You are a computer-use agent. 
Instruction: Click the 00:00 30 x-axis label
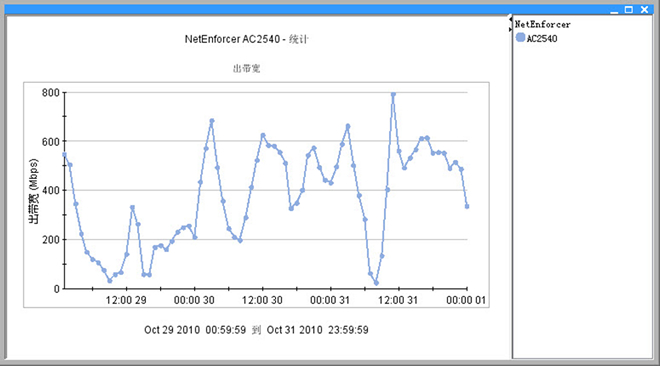194,300
